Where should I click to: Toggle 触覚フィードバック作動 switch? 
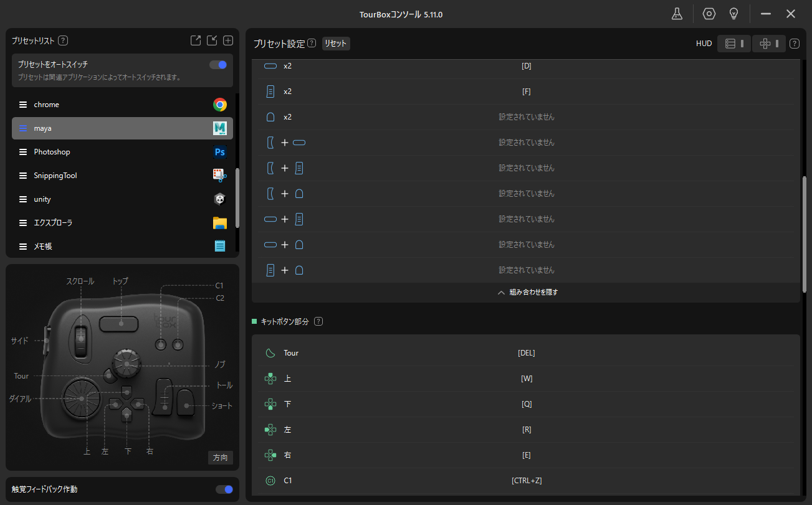click(224, 489)
